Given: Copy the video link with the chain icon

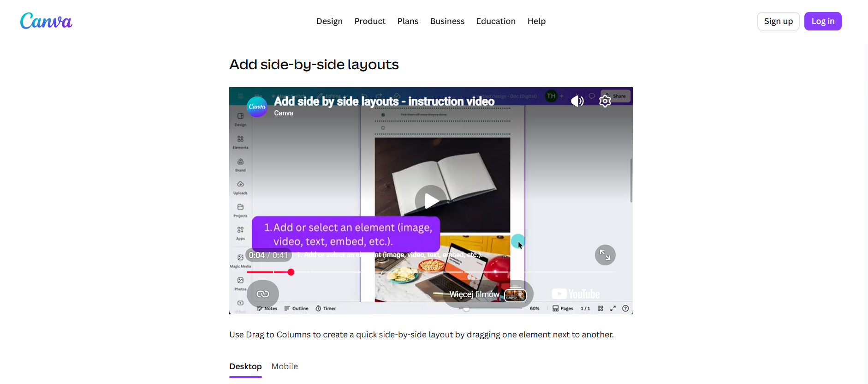Looking at the screenshot, I should [263, 294].
